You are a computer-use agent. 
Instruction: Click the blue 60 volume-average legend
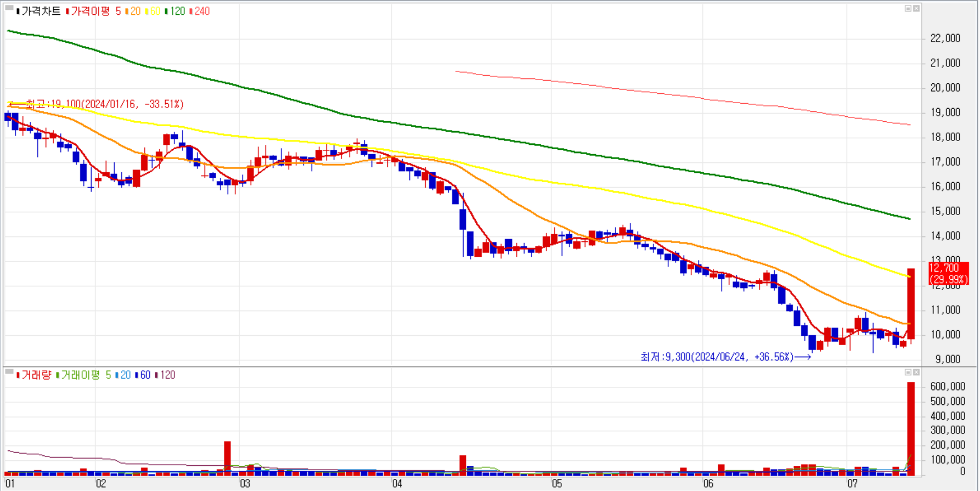143,375
